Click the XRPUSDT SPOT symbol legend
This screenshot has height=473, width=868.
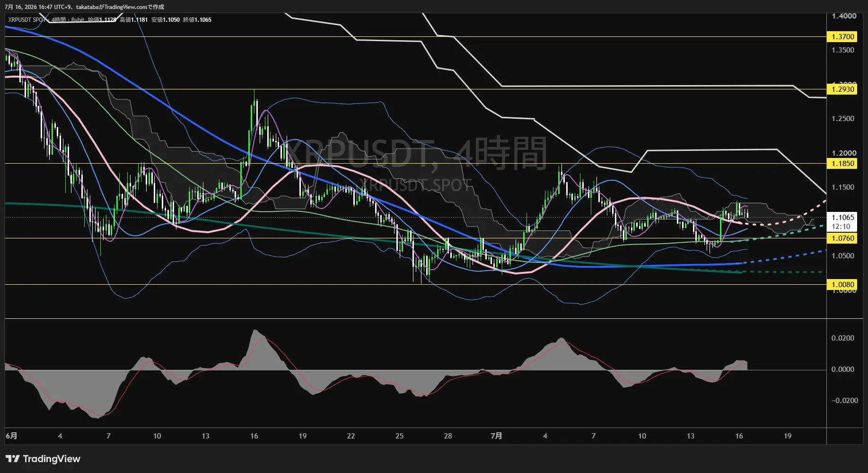click(x=27, y=20)
